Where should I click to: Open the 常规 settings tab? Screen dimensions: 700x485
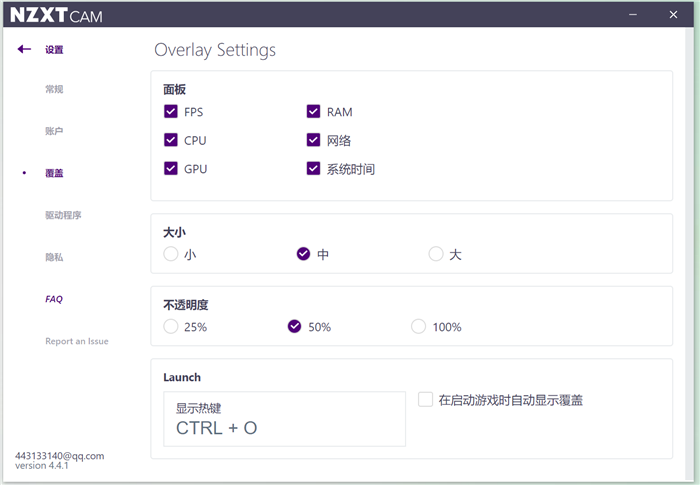(54, 90)
